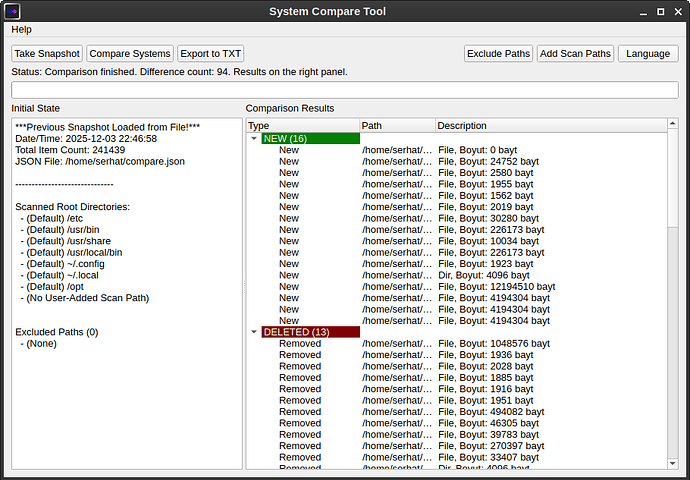
Task: Open the Exclude Paths dialog
Action: coord(498,54)
